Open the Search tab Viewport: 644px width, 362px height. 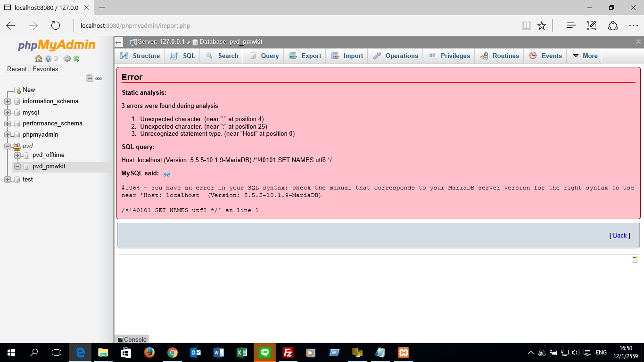tap(222, 56)
